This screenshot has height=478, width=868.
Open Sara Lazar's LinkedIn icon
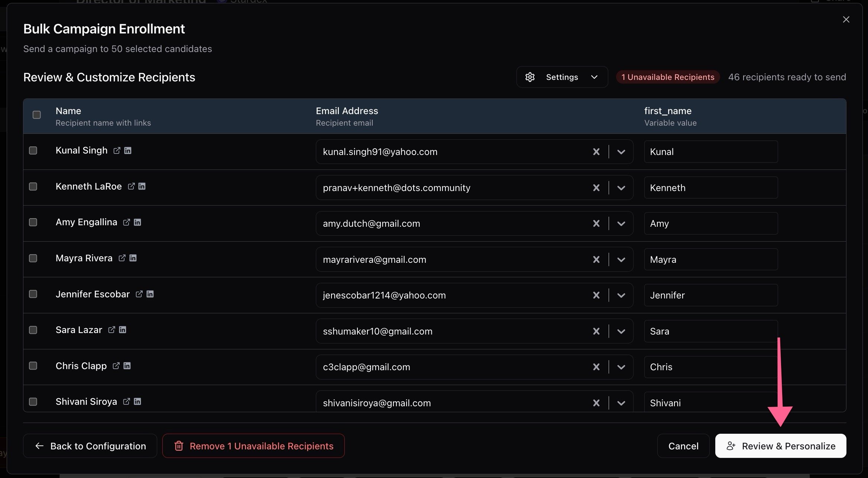pyautogui.click(x=123, y=330)
